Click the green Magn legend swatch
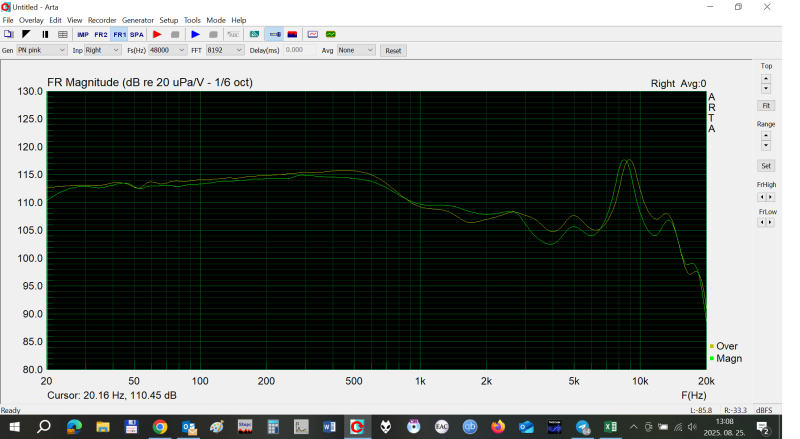The height and width of the screenshot is (439, 800). pos(712,358)
